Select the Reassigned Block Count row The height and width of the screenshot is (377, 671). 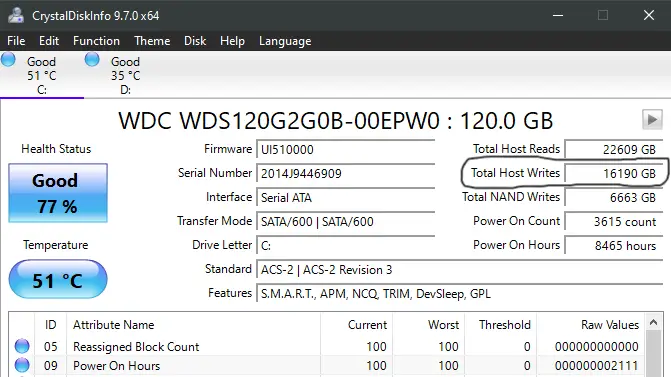(x=327, y=347)
